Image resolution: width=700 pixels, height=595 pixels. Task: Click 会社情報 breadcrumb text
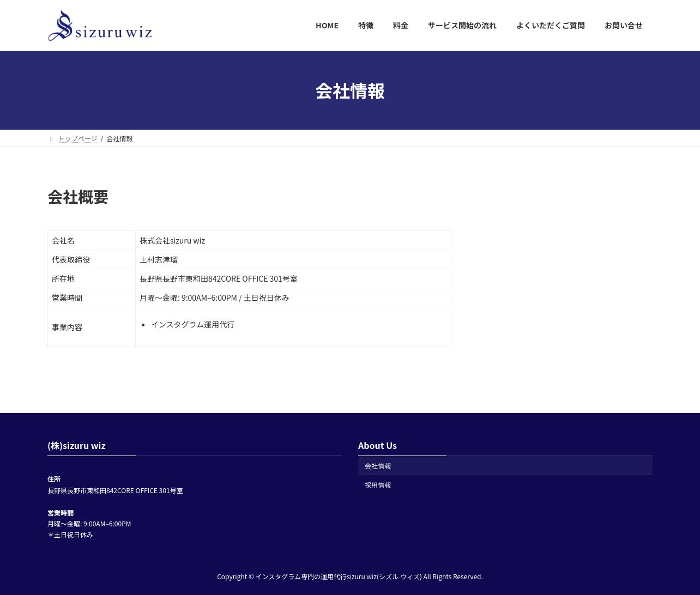pyautogui.click(x=119, y=139)
